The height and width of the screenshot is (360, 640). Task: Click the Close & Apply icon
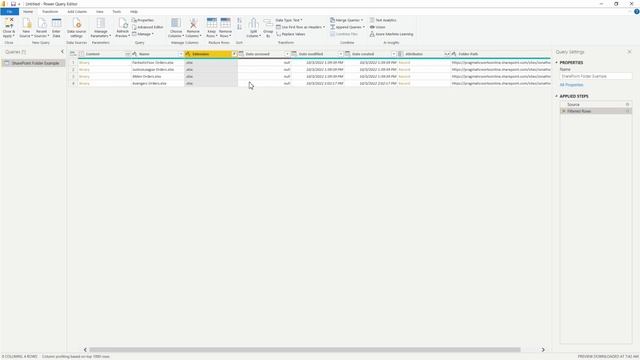tap(9, 23)
